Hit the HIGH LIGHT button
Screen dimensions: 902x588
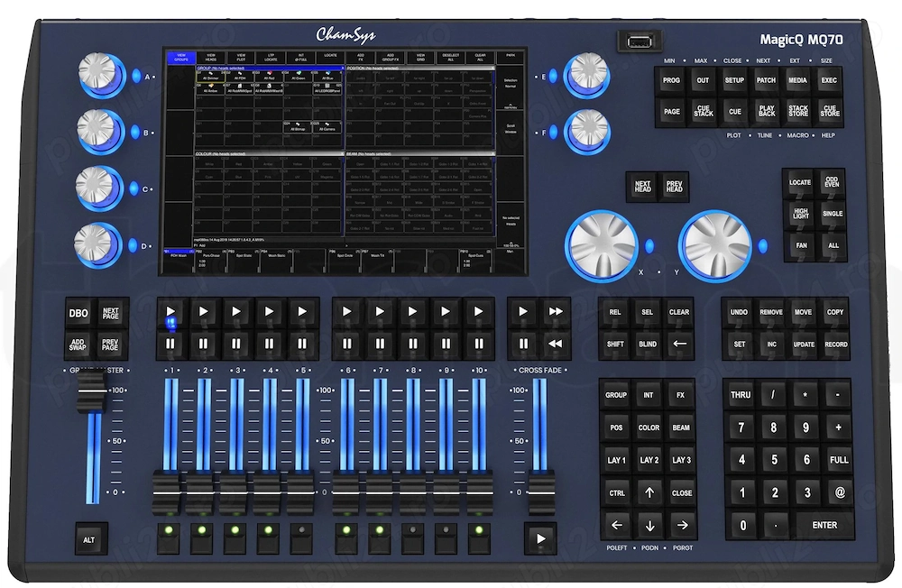tap(800, 214)
